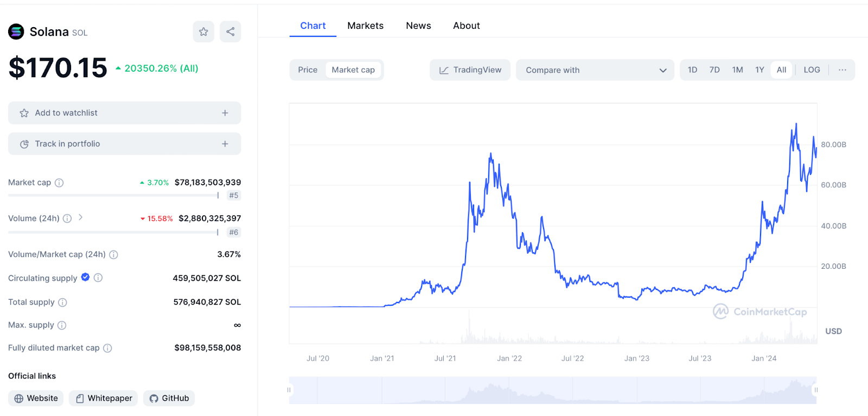Click the $98,159,558,008 fully diluted value
The image size is (868, 416).
pyautogui.click(x=208, y=348)
